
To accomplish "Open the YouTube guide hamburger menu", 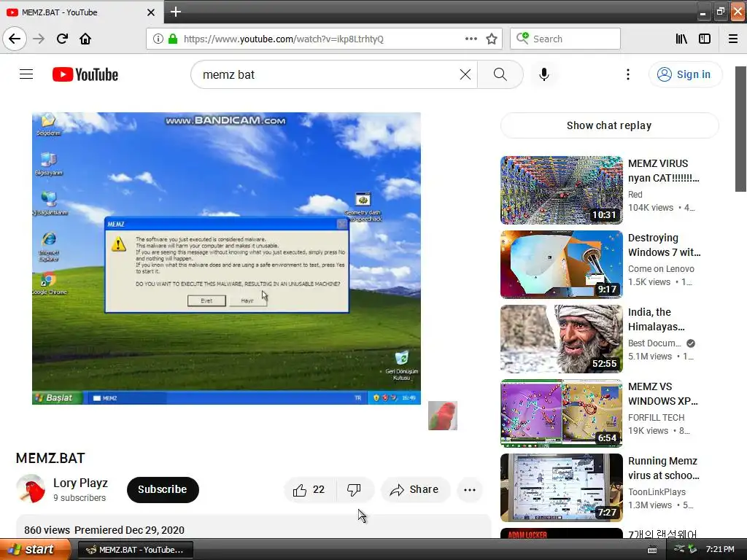I will (x=26, y=74).
